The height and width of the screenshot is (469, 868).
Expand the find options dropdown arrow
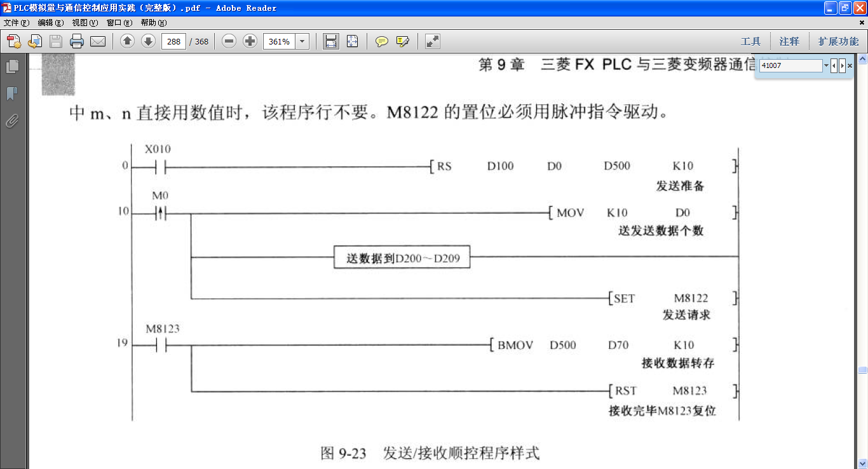[826, 65]
